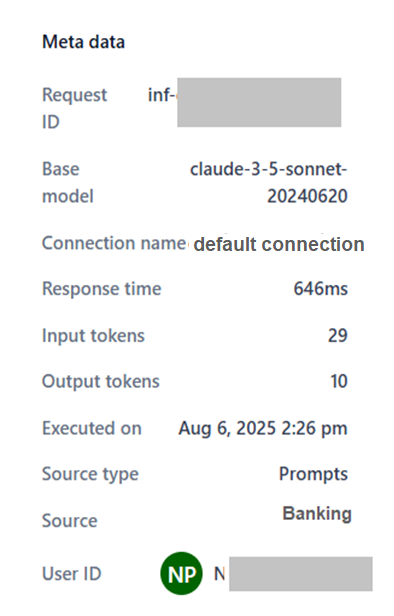Select the Output tokens label

point(101,382)
